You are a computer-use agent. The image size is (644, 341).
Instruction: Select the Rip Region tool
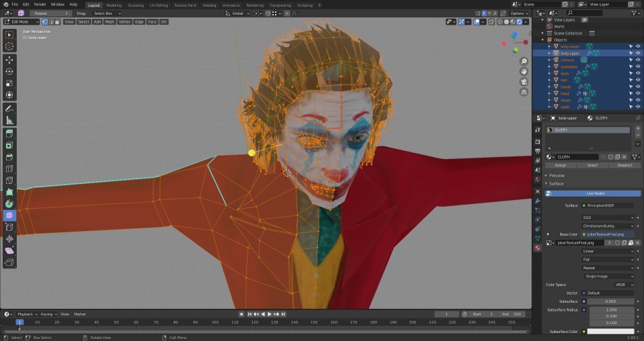pos(9,262)
